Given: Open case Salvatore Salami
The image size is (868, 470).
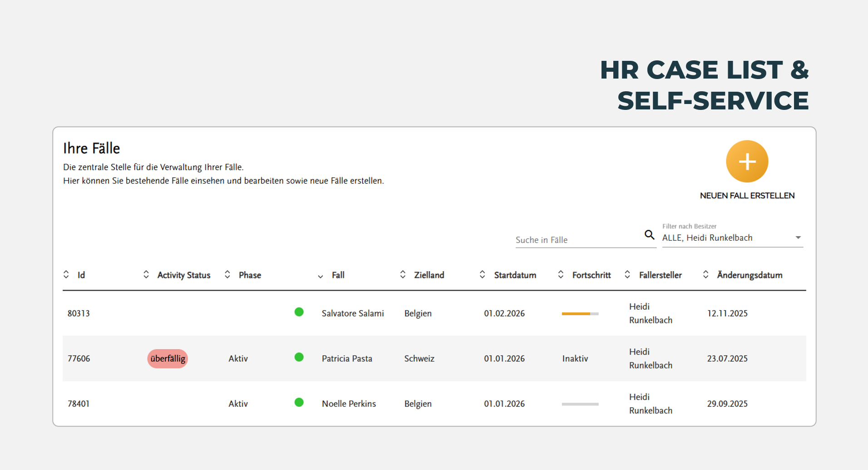Looking at the screenshot, I should (353, 313).
